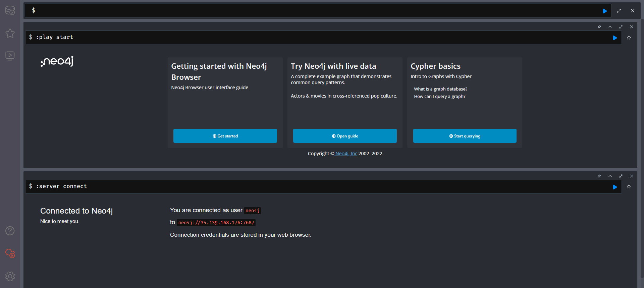Open the Database Information sidebar icon
Image resolution: width=644 pixels, height=288 pixels.
pos(10,10)
